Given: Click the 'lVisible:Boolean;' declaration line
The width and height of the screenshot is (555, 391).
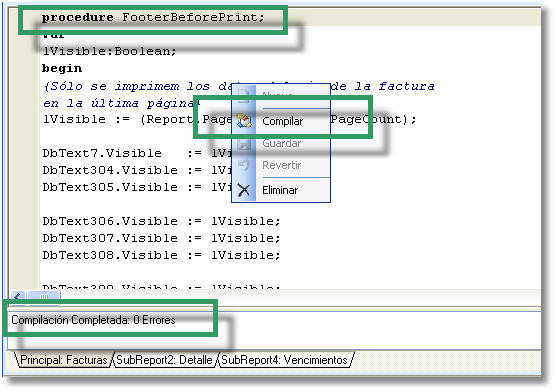Looking at the screenshot, I should click(x=109, y=51).
